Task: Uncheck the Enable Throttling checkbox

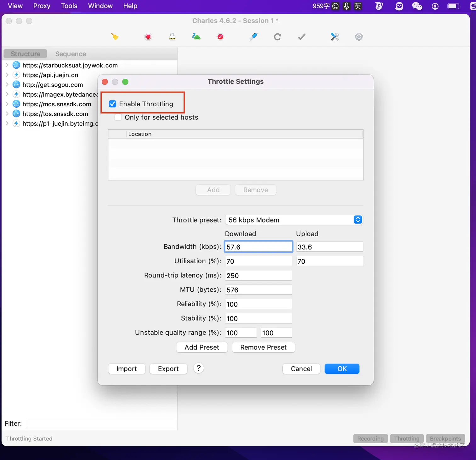Action: [x=112, y=104]
